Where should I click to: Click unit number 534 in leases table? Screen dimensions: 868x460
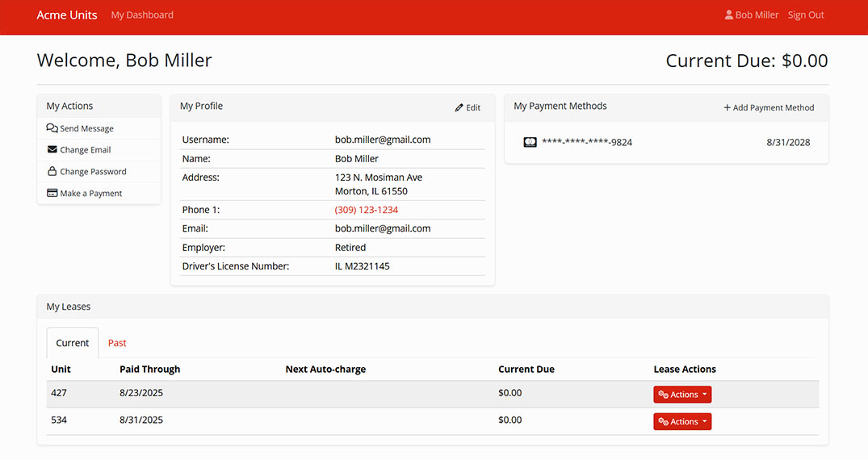coord(59,420)
